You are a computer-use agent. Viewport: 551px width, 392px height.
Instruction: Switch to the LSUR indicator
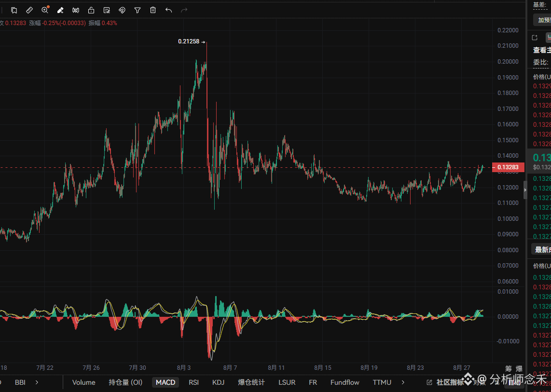(287, 382)
